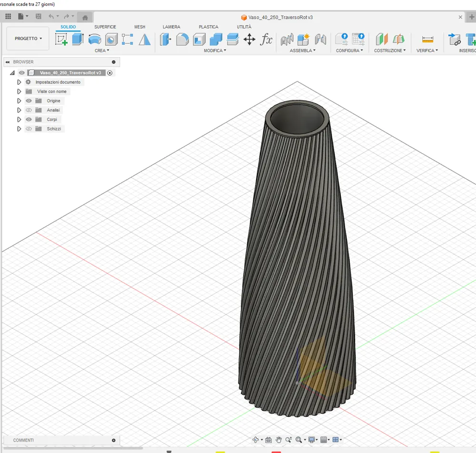Select the Plane at Angle tool
476x453 pixels.
coord(398,40)
